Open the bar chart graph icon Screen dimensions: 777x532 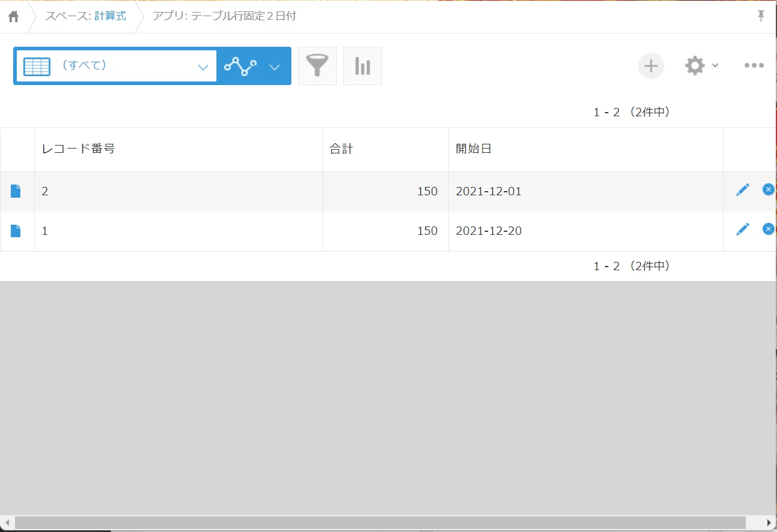362,66
